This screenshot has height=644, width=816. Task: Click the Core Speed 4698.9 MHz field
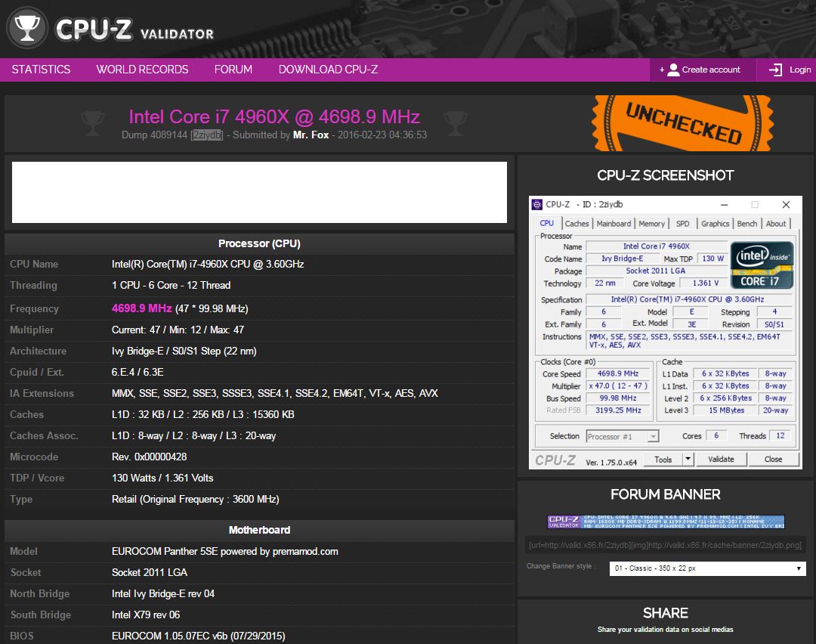618,374
